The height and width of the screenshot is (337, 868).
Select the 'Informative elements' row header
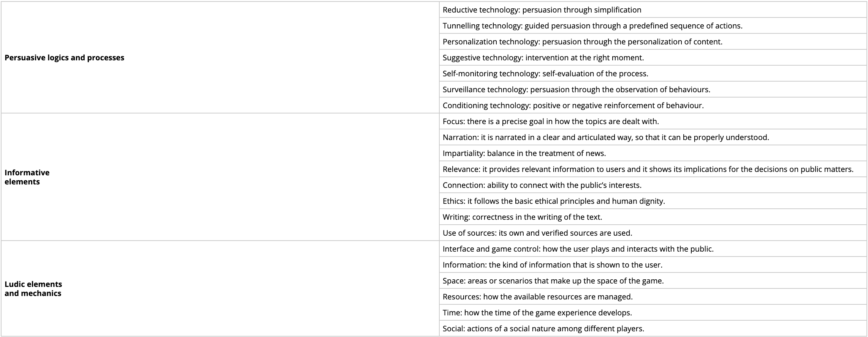click(27, 177)
